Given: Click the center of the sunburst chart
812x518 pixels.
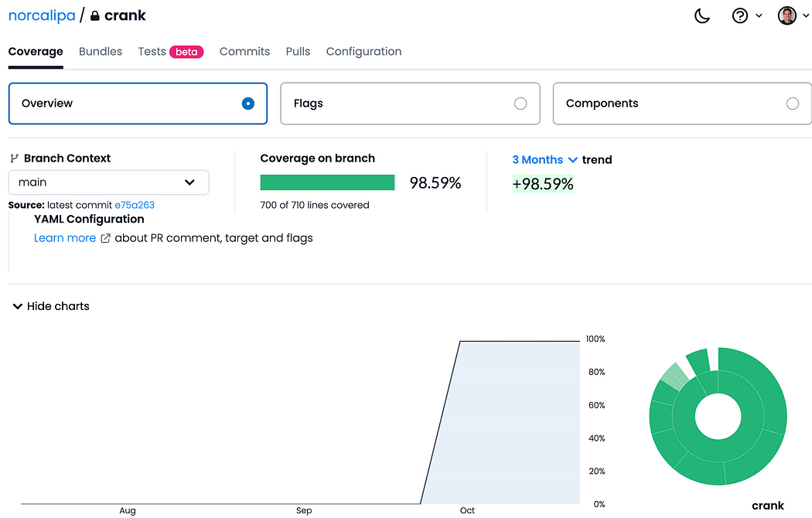Looking at the screenshot, I should tap(718, 416).
